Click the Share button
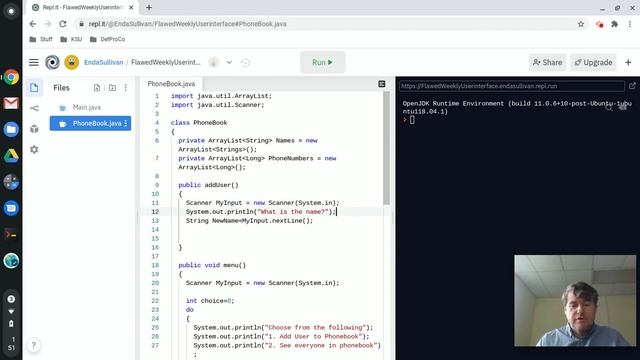Screen dimensions: 640x360 (547, 62)
